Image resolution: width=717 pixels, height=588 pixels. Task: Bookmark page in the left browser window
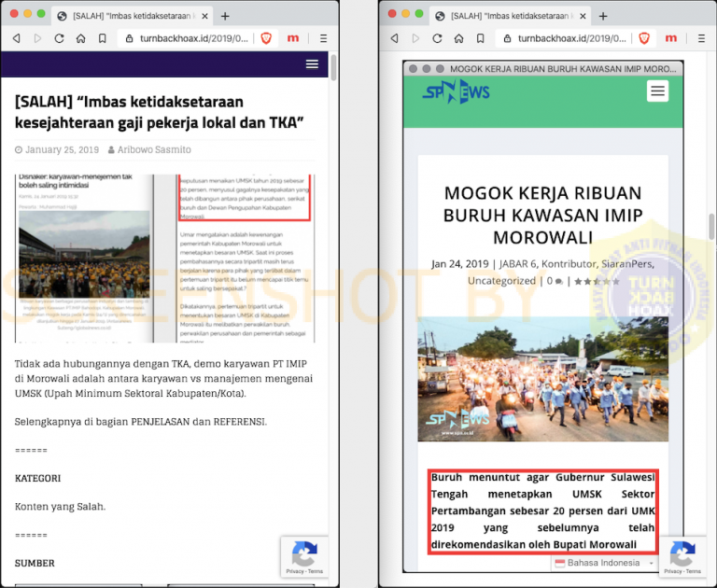103,38
